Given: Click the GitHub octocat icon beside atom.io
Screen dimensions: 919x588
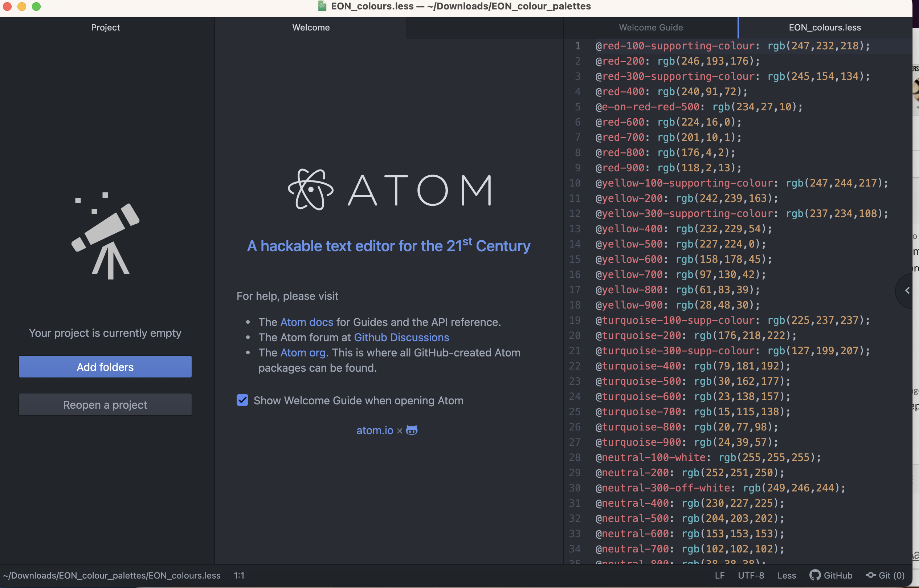Looking at the screenshot, I should (412, 430).
